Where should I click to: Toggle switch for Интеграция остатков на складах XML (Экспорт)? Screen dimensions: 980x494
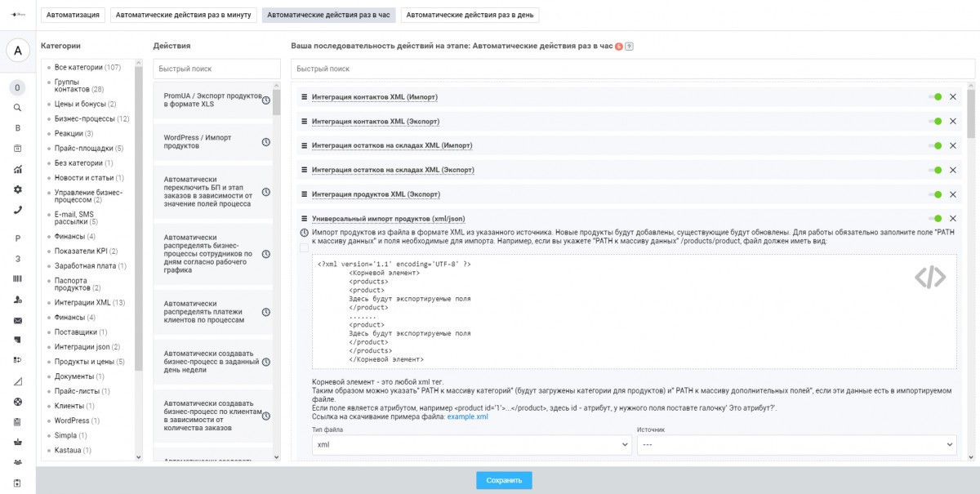[935, 170]
